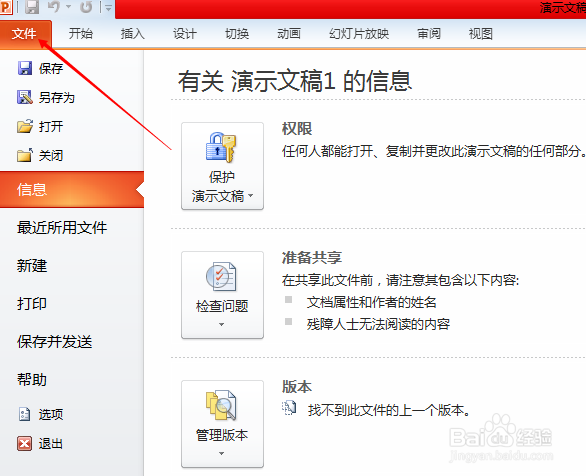Image resolution: width=586 pixels, height=476 pixels.
Task: Expand the 保护演示文稿 dropdown arrow
Action: coord(250,195)
